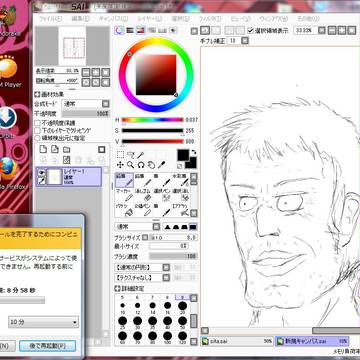
Task: Click the quick bar redo button
Action: click(216, 31)
